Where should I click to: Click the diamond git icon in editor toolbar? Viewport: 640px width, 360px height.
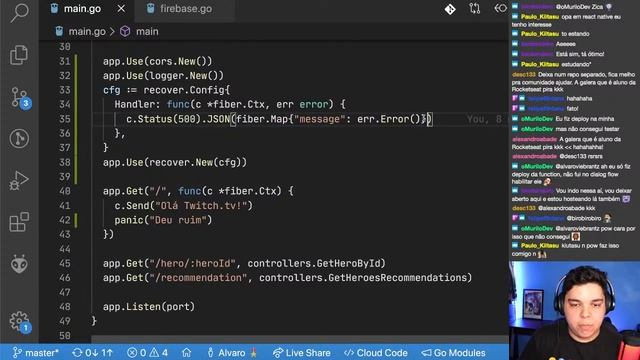pyautogui.click(x=450, y=9)
